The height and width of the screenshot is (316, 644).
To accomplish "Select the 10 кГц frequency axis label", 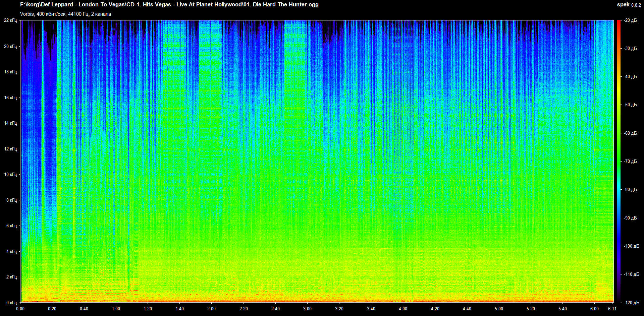I will tap(10, 174).
